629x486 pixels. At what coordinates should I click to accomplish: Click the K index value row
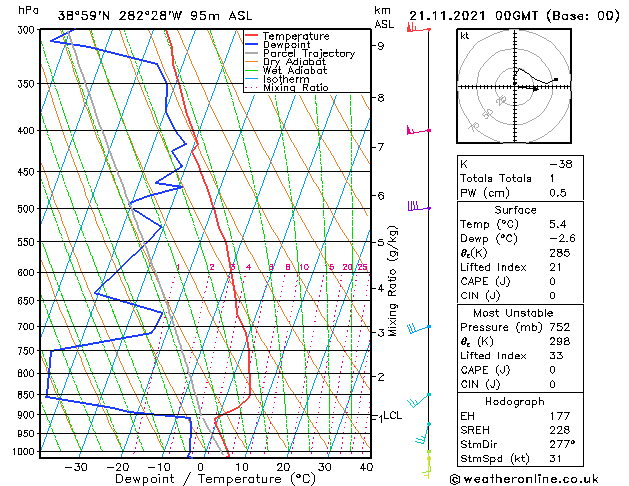click(x=520, y=164)
